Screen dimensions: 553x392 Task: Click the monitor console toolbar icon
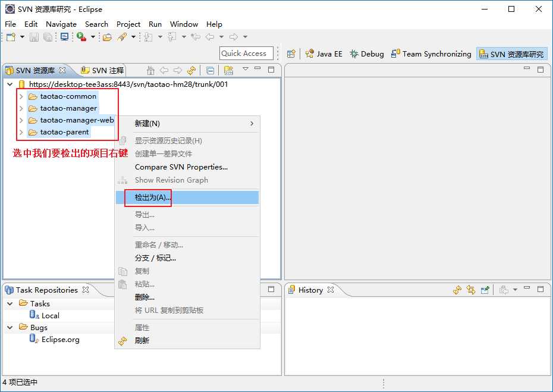65,37
